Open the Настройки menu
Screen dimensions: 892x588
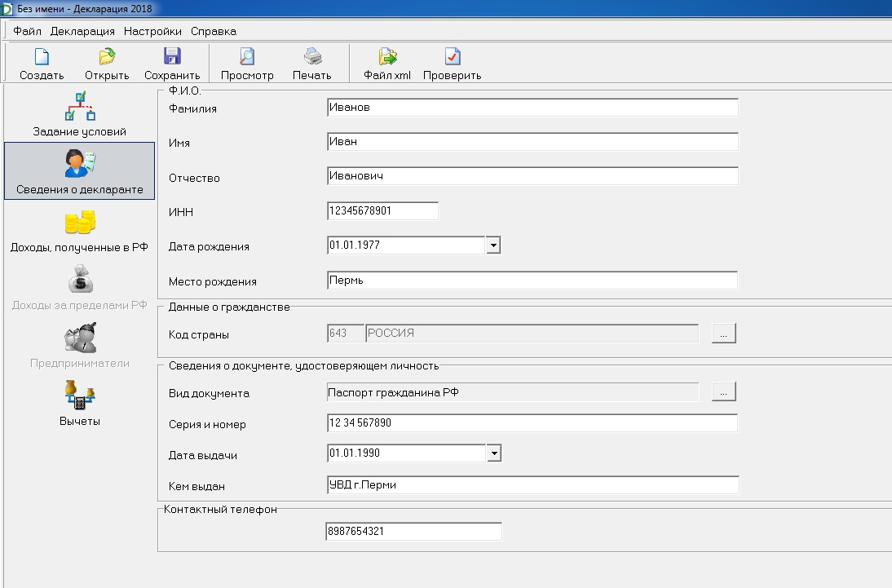(x=152, y=31)
